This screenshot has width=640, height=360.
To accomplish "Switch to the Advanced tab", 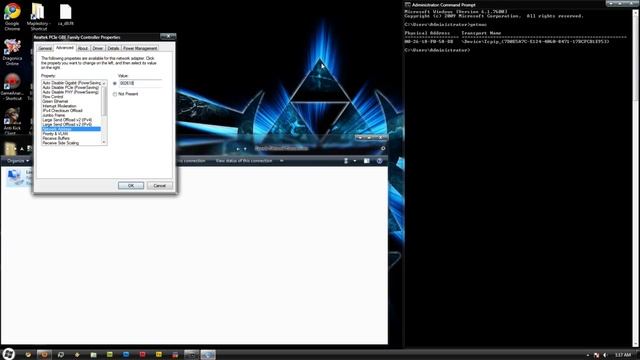I will [64, 48].
